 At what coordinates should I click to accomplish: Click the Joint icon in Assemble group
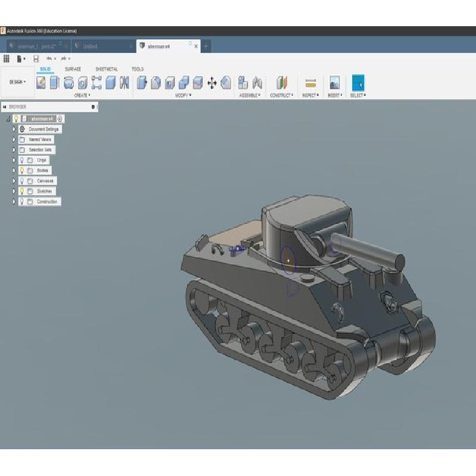tap(257, 83)
